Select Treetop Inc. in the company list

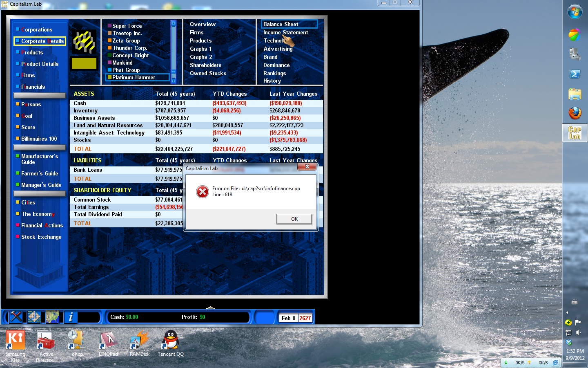pos(127,34)
